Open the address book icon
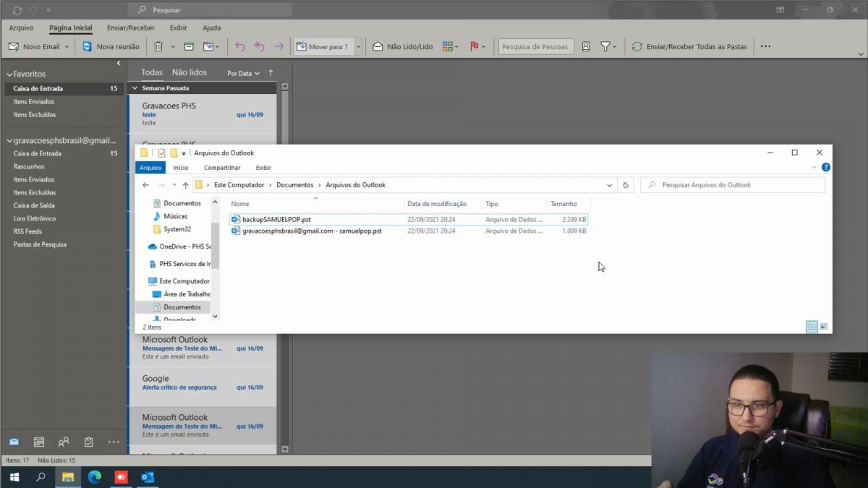The width and height of the screenshot is (868, 488). [x=586, y=46]
